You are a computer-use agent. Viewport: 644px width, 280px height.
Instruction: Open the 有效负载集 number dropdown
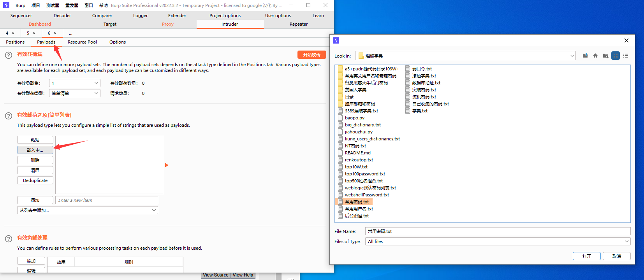coord(75,83)
